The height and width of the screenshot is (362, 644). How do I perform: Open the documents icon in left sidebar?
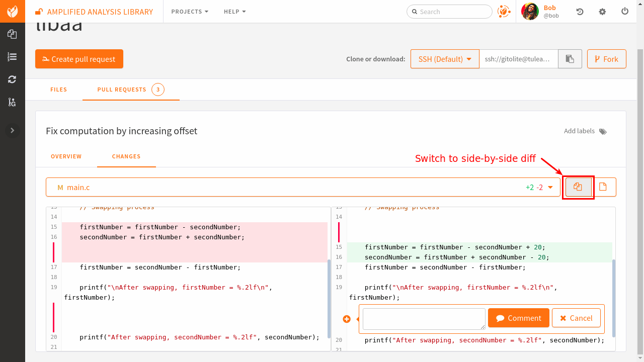[x=12, y=34]
